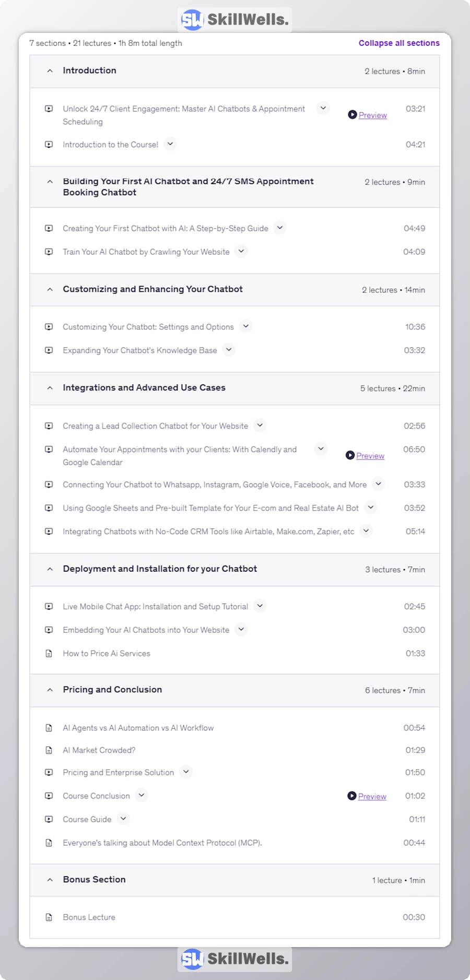Open the dropdown beside "Creating a Lead Collection Chatbot"
Screen dimensions: 470x980
260,426
